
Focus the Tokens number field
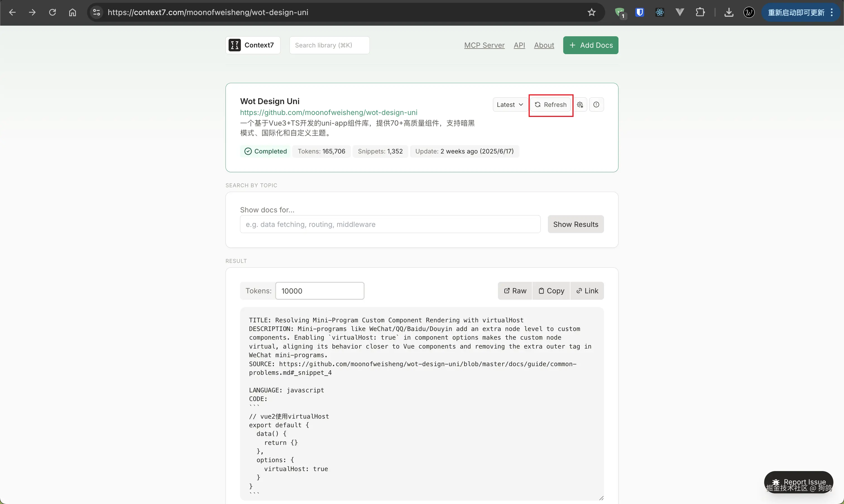[x=319, y=291]
